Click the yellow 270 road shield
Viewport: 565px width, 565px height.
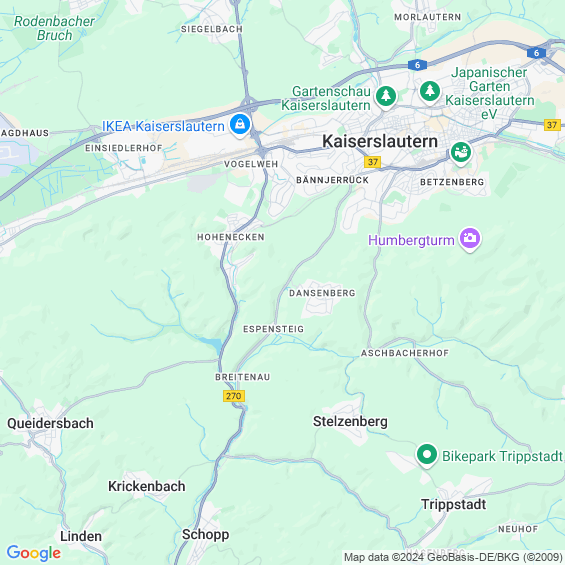click(234, 396)
